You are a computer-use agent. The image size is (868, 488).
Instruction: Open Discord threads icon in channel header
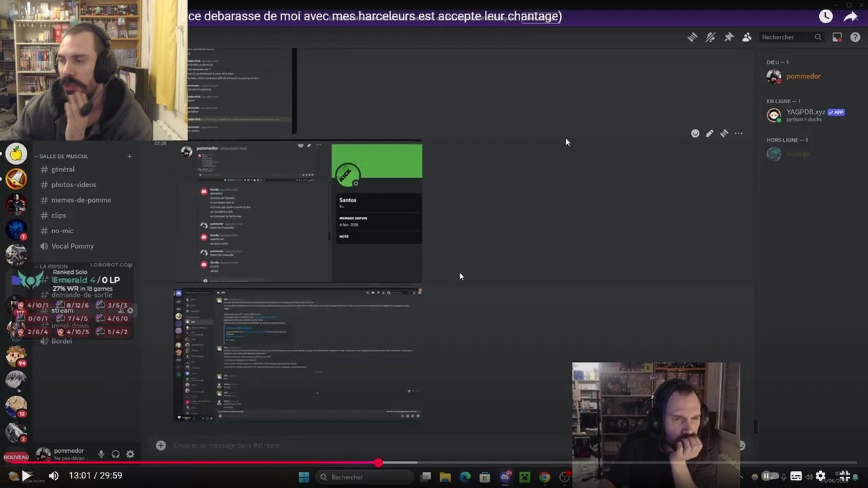pyautogui.click(x=692, y=37)
